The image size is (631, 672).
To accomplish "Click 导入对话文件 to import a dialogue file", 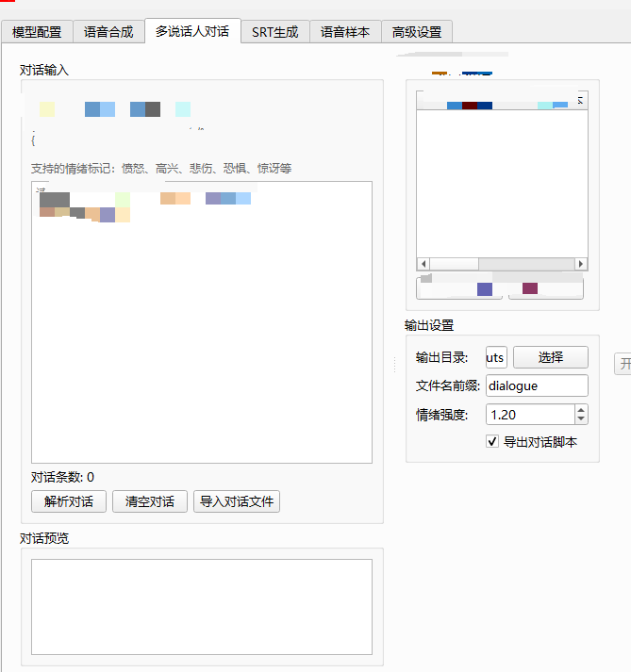I will pos(237,501).
